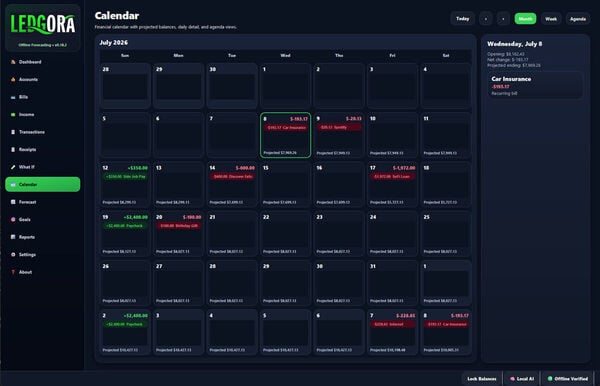Click the Lock Balances button
This screenshot has width=600, height=386.
tap(482, 379)
